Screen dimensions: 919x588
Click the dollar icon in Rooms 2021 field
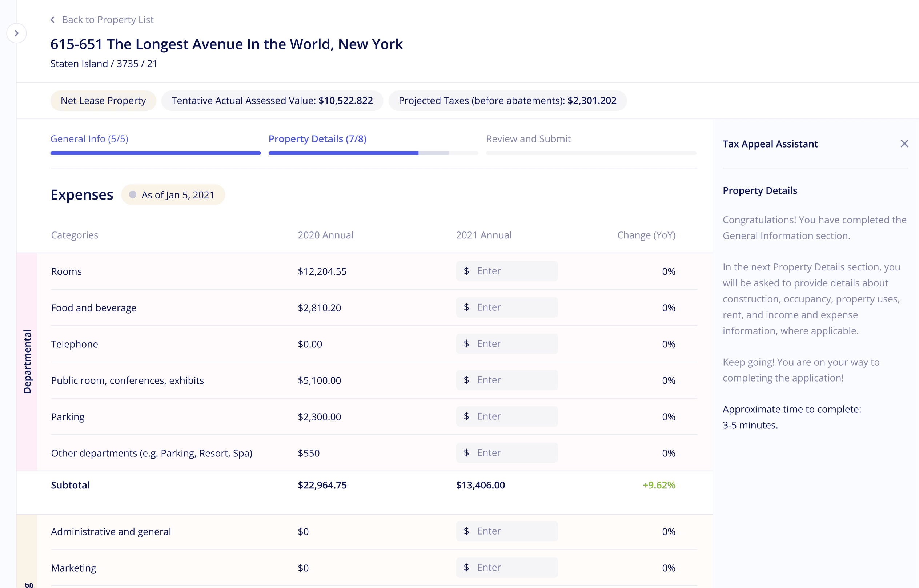tap(466, 271)
